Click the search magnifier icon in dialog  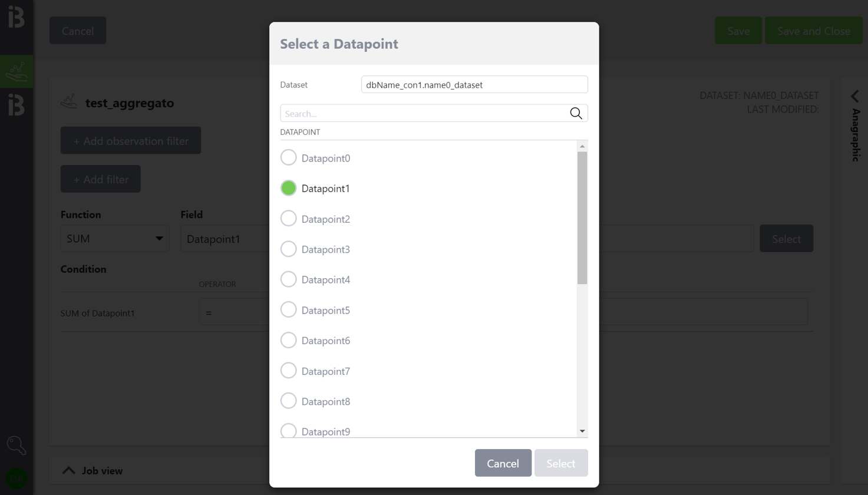576,114
